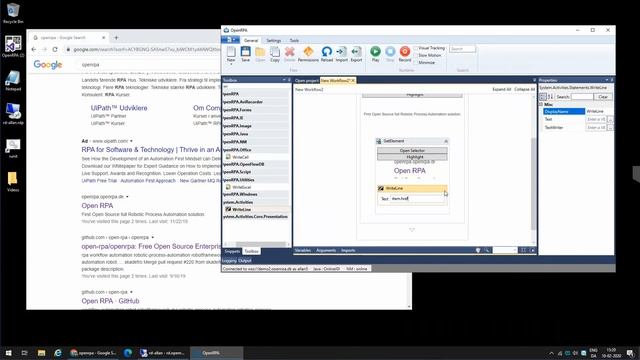Viewport: 640px width, 360px height.
Task: Click the Delete icon in the ribbon
Action: (x=290, y=52)
